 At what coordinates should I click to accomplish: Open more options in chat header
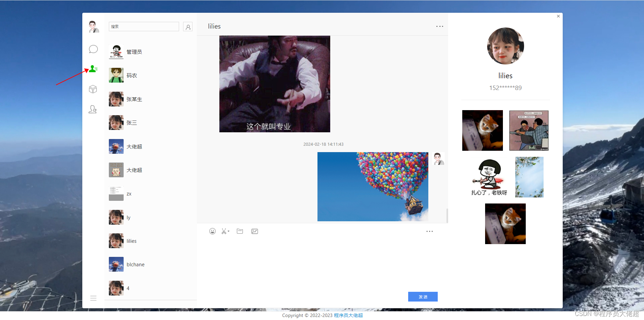tap(439, 26)
